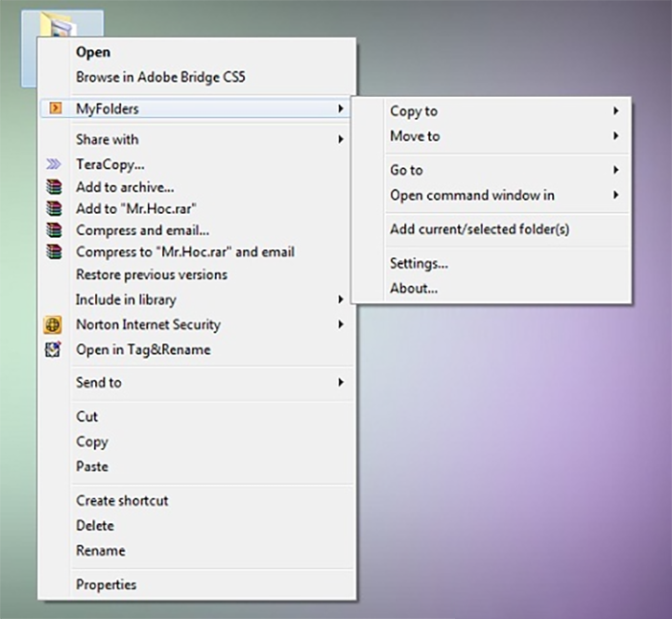Select Compress to "Mr.Hoc.rar" and email
The image size is (672, 619).
pos(197,251)
